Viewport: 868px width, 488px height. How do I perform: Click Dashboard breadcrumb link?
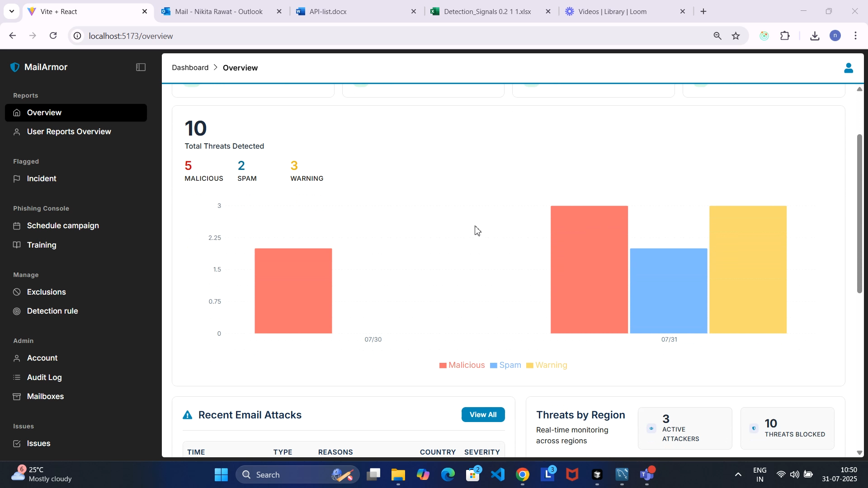(190, 68)
